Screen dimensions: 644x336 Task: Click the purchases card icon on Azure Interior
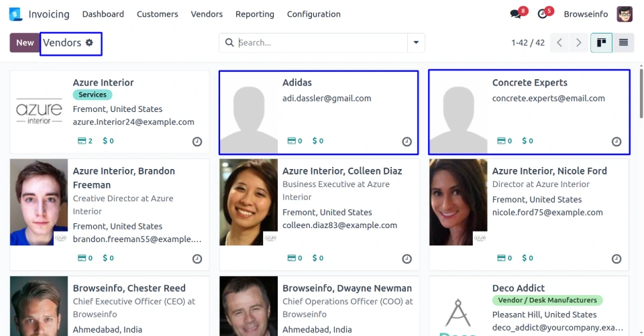point(83,141)
